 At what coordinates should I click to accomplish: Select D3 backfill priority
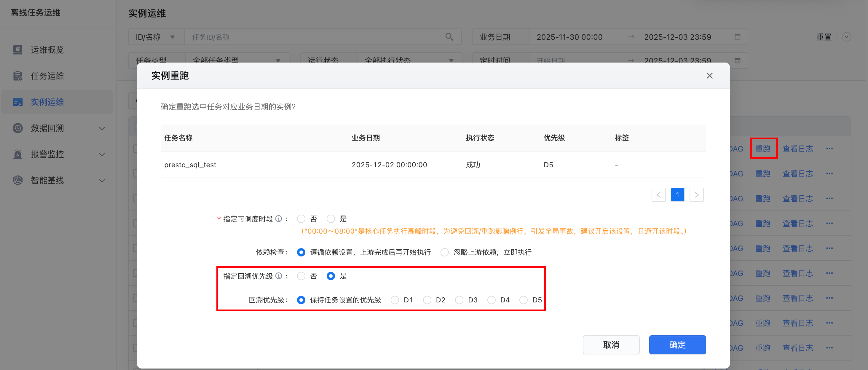pyautogui.click(x=459, y=300)
